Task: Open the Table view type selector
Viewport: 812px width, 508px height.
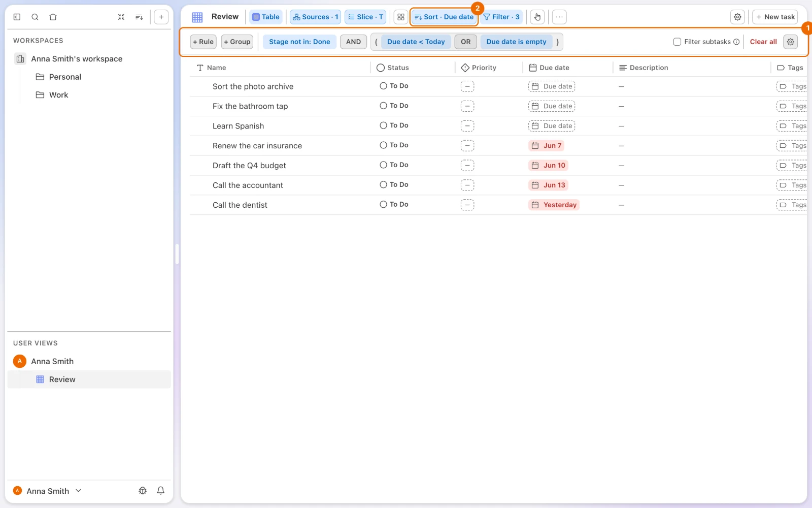Action: click(x=266, y=17)
